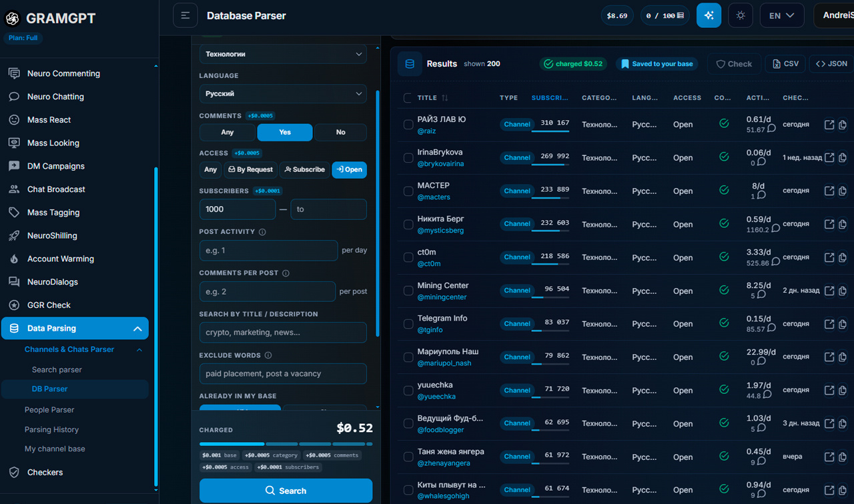
Task: Click the GRAMGPT logo icon
Action: (13, 19)
